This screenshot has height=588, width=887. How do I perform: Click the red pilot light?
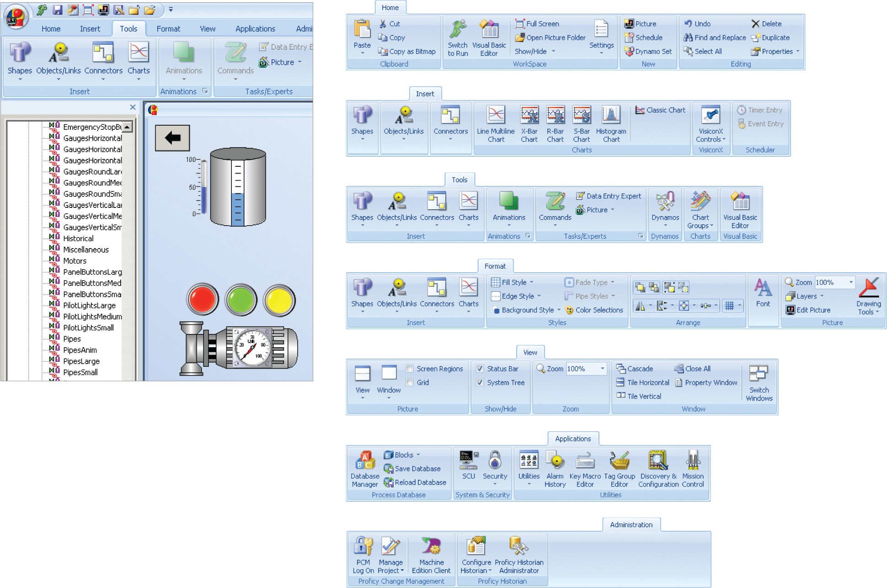coord(203,300)
